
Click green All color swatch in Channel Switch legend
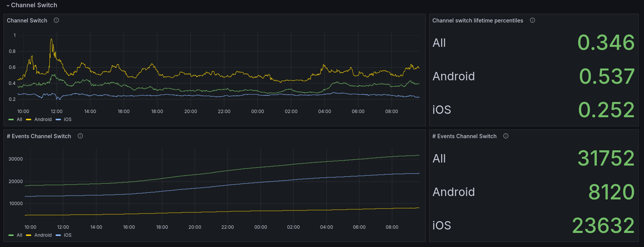coord(11,120)
